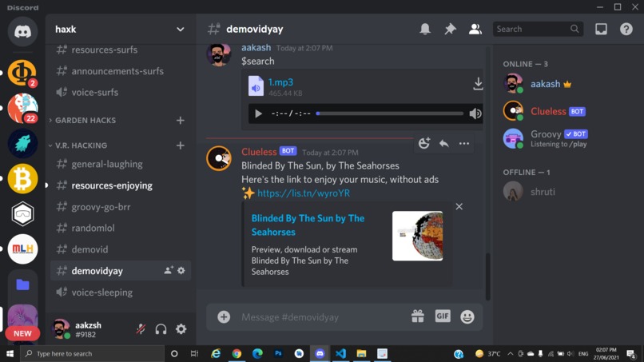Download the 1.mp3 attachment
The height and width of the screenshot is (362, 644).
pos(478,84)
